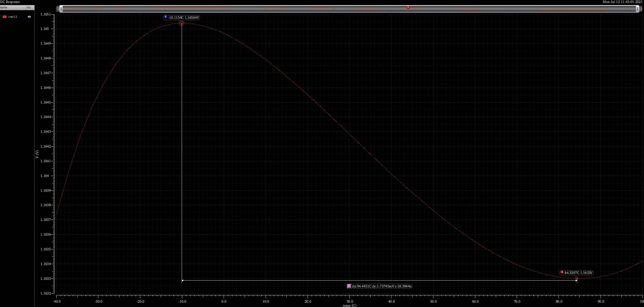Screen dimensions: 644x307
Task: Click the V (V) y-axis label
Action: [x=37, y=154]
